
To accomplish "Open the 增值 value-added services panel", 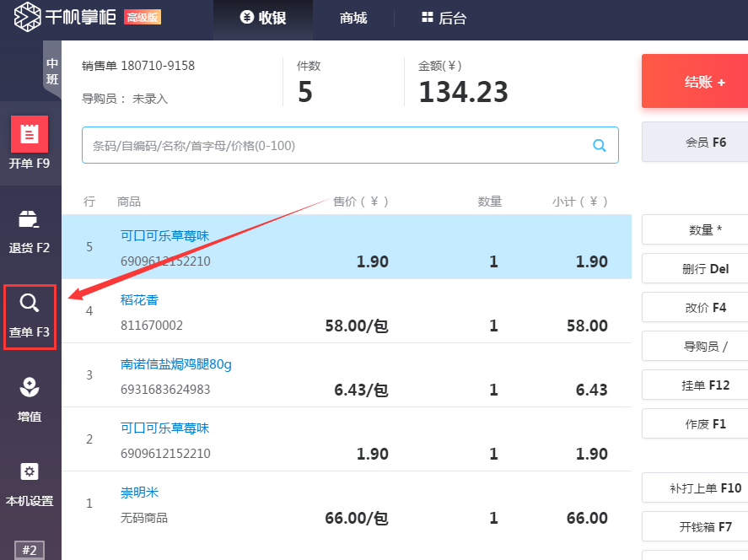I will point(30,396).
